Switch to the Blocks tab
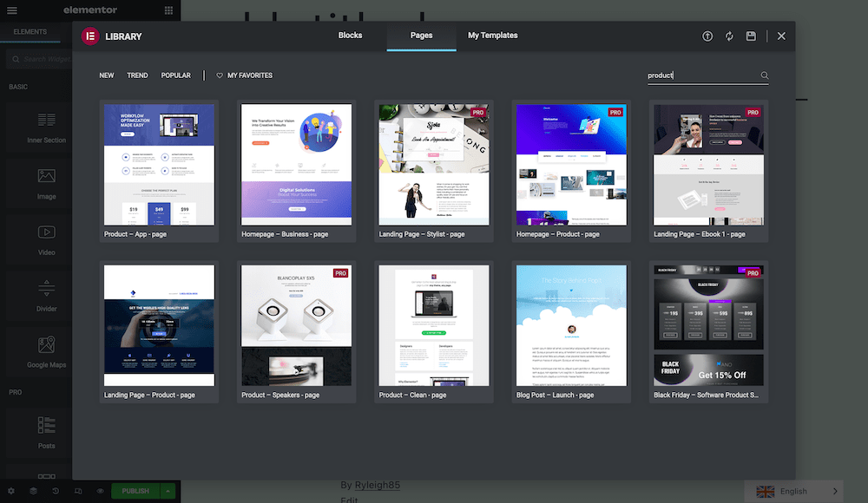 pyautogui.click(x=350, y=36)
